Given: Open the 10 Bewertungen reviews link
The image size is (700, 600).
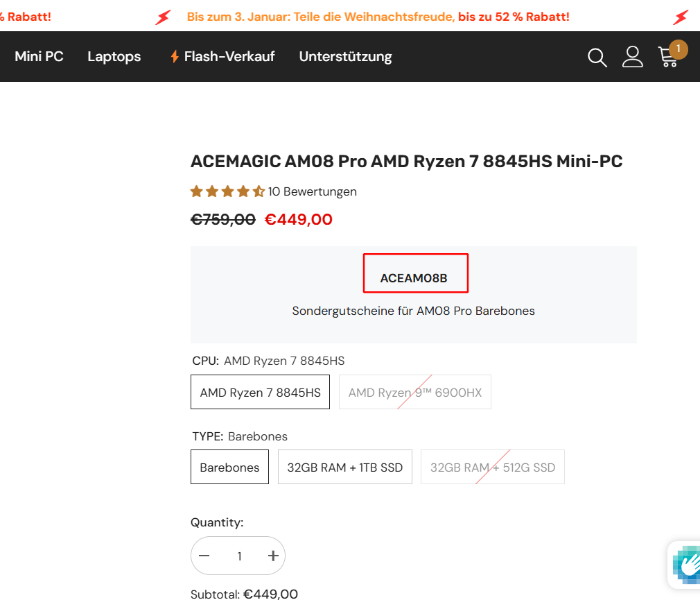Looking at the screenshot, I should pos(312,191).
